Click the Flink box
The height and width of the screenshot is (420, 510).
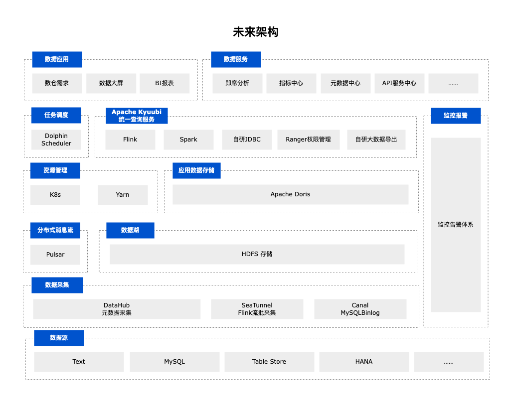click(x=130, y=140)
